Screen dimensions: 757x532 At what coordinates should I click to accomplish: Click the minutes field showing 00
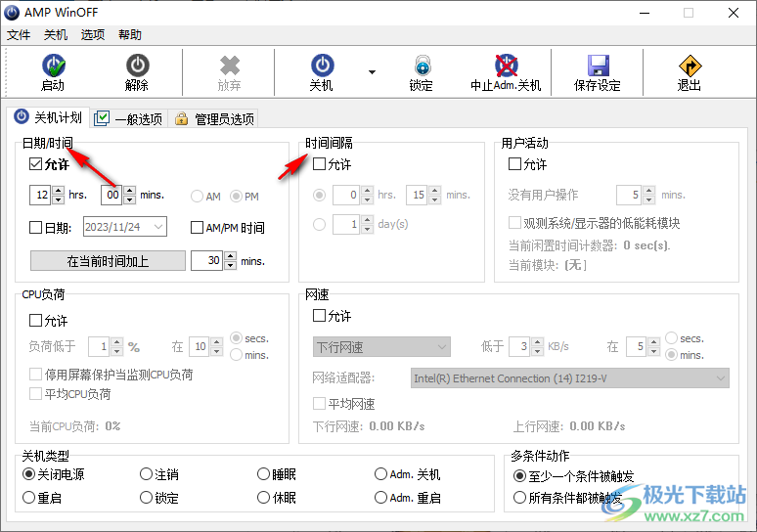[x=111, y=195]
